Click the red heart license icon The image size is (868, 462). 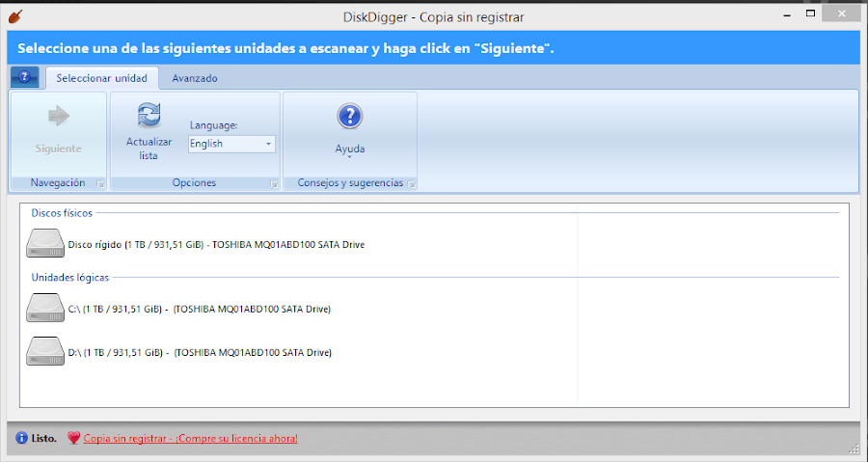(73, 438)
